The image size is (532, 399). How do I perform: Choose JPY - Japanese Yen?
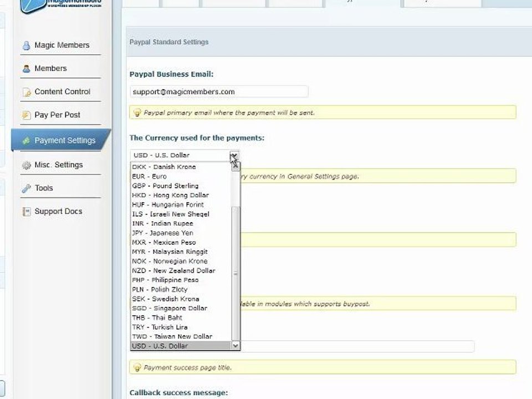(181, 233)
